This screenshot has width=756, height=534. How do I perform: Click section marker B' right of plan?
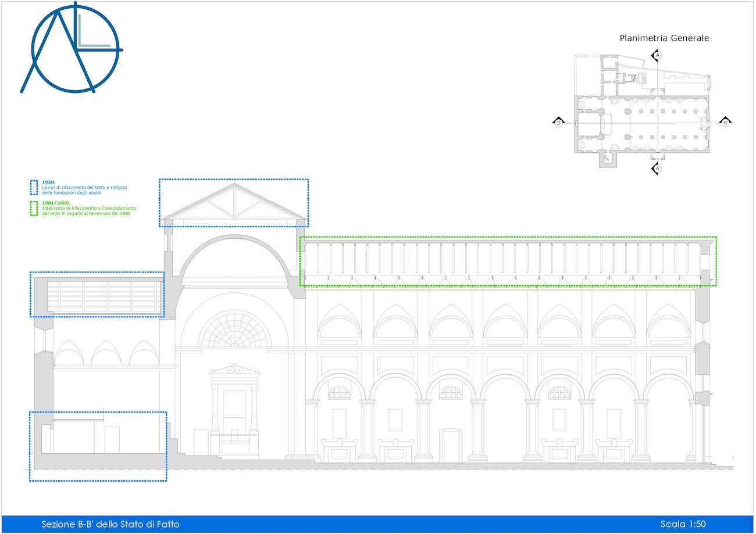click(725, 122)
